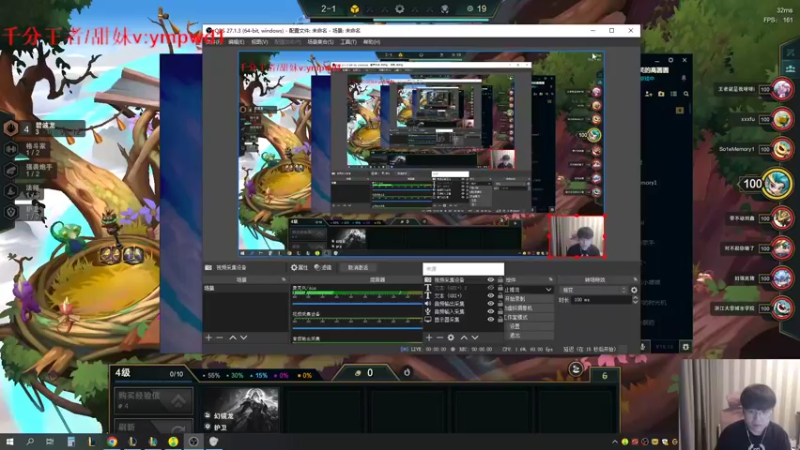This screenshot has height=450, width=800.
Task: Toggle visibility of second 文本 (GDI+) source
Action: coord(491,295)
